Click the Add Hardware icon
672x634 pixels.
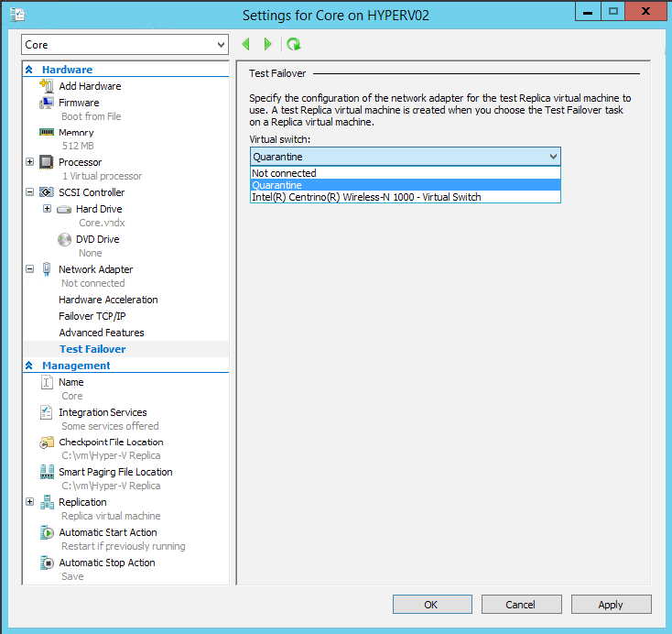47,86
